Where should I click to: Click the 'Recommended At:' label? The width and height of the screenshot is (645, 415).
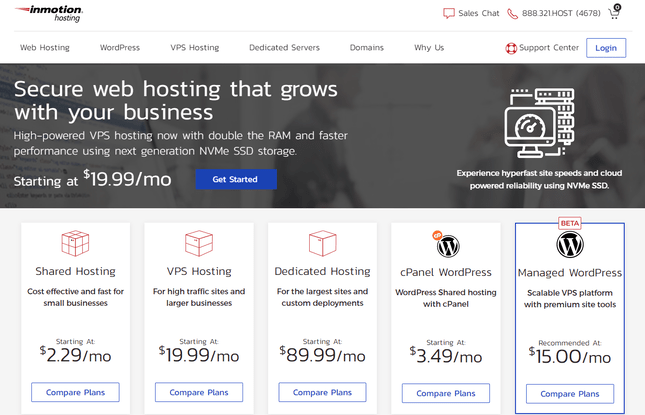pos(570,343)
